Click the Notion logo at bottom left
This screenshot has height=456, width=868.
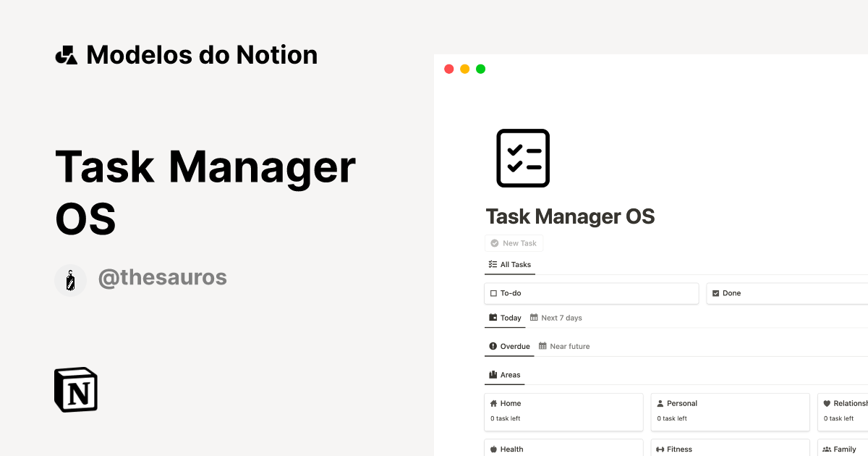tap(75, 389)
